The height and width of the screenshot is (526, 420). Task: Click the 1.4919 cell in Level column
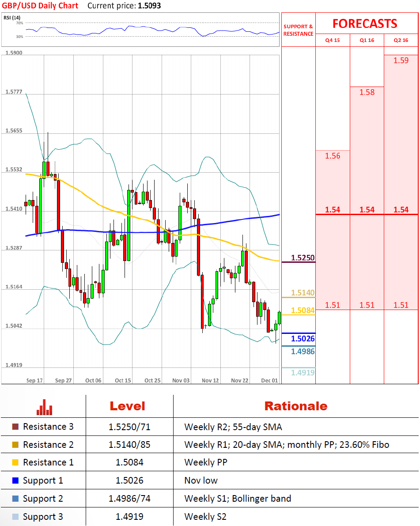[129, 517]
